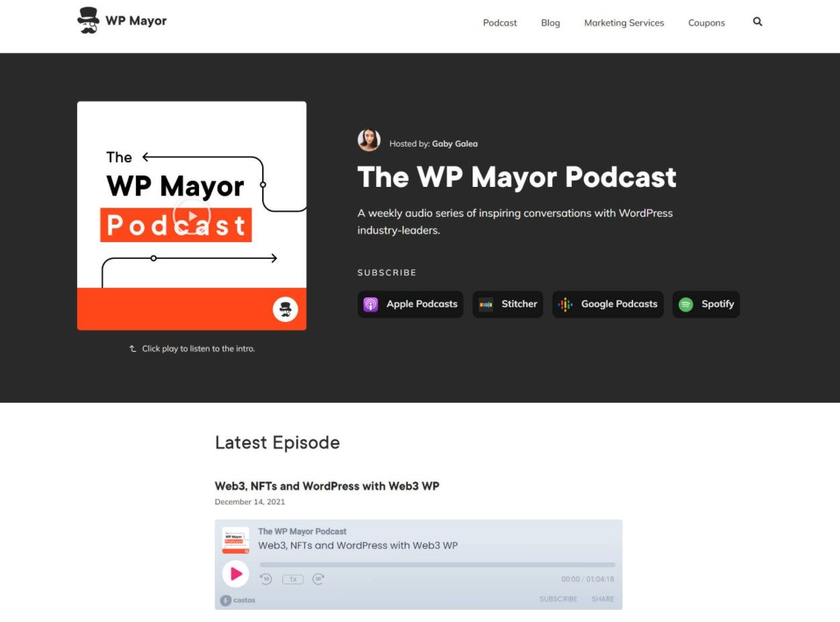Open the Podcast menu item
This screenshot has width=840, height=622.
pyautogui.click(x=500, y=23)
